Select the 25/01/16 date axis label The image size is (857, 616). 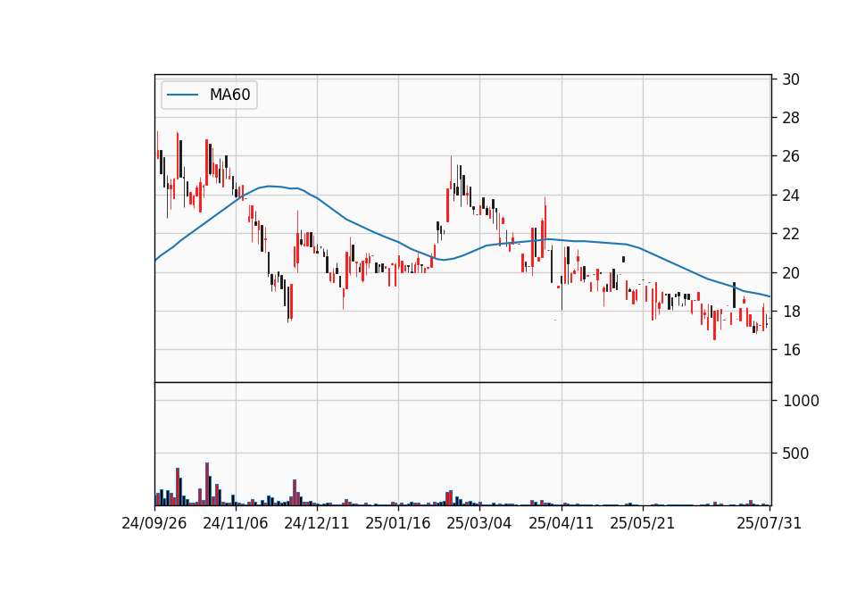pyautogui.click(x=398, y=523)
